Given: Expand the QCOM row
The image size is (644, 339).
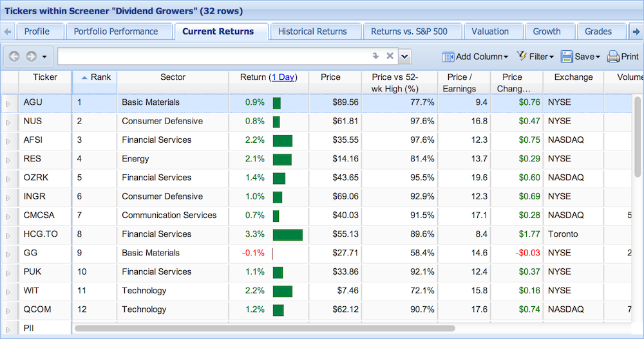Looking at the screenshot, I should [x=8, y=311].
